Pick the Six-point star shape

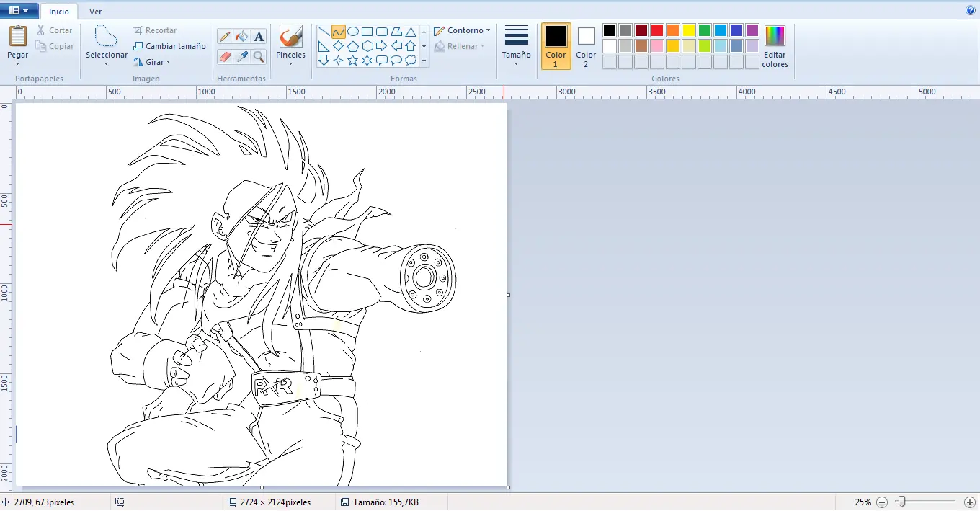(367, 61)
